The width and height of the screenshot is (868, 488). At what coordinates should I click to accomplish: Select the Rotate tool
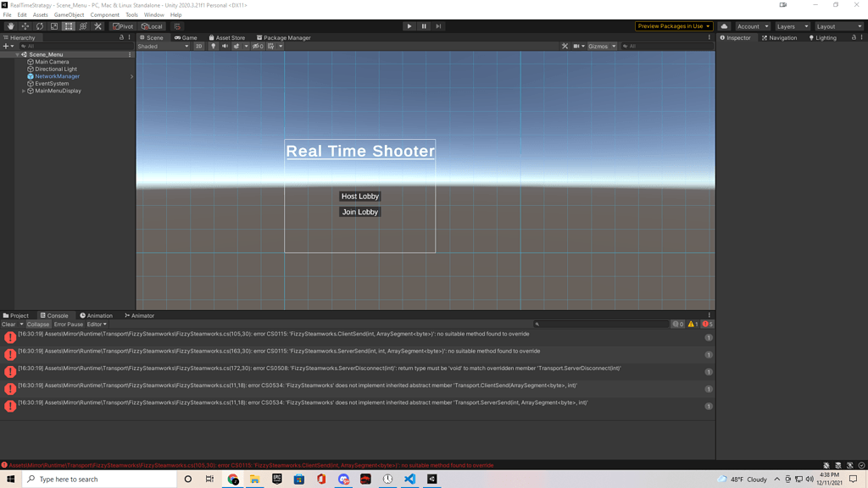click(x=38, y=26)
